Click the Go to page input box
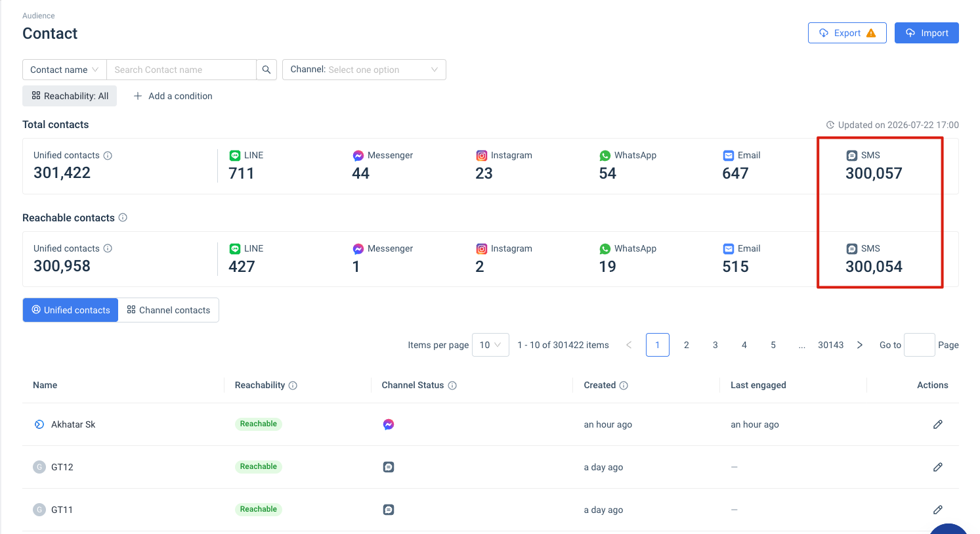The width and height of the screenshot is (980, 534). [x=920, y=345]
